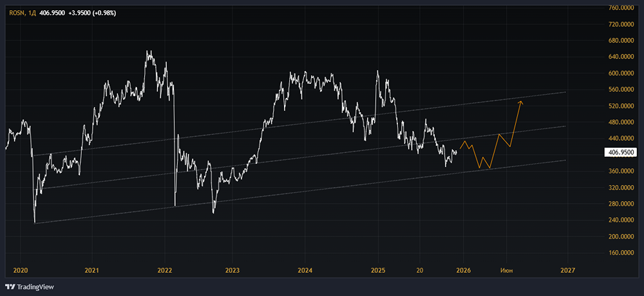Screen dimensions: 644x296
Task: Click the 680.0000 price axis label
Action: pyautogui.click(x=620, y=41)
